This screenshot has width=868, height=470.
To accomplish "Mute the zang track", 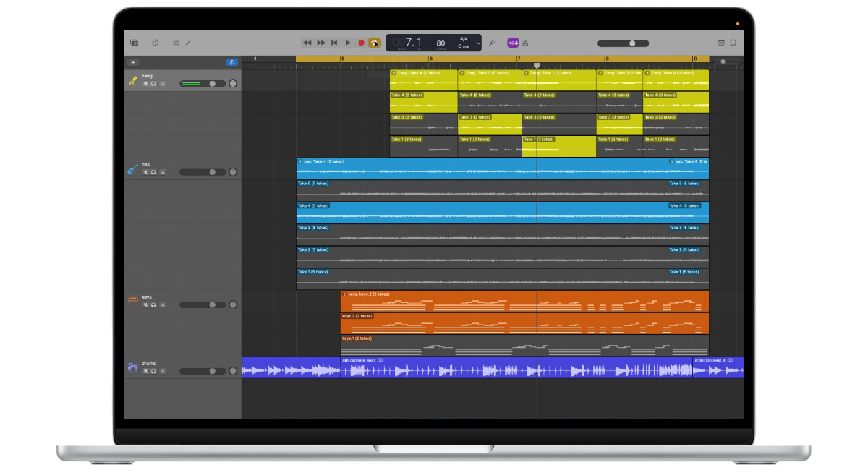I will (x=145, y=84).
